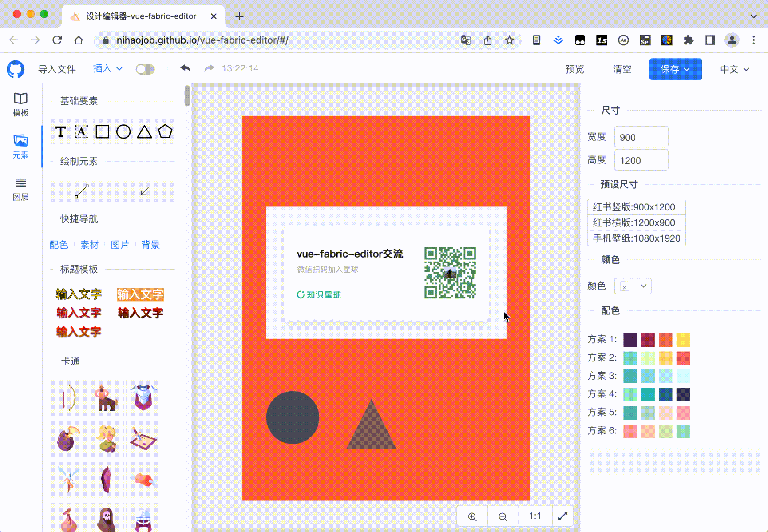
Task: Zoom out of the canvas
Action: tap(503, 516)
